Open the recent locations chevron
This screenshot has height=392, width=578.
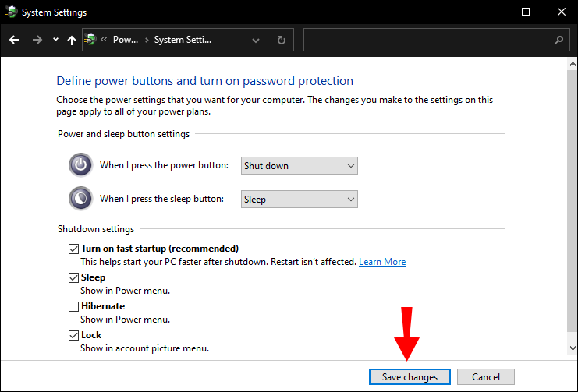click(55, 40)
